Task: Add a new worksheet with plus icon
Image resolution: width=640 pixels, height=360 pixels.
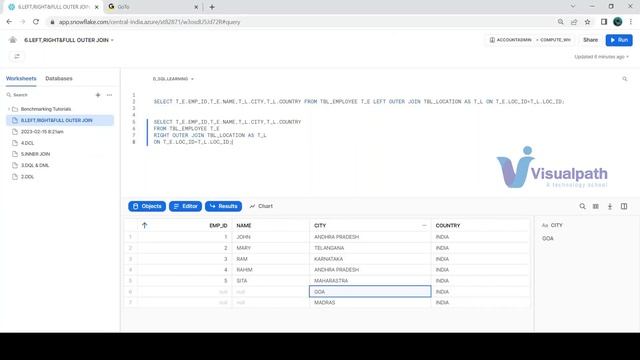Action: [x=98, y=95]
